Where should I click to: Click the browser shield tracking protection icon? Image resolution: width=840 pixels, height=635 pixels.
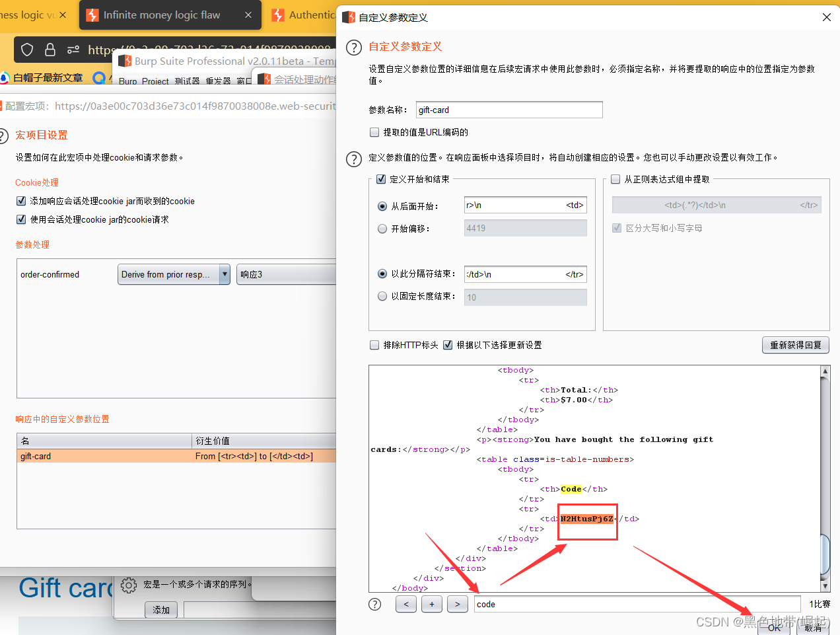pyautogui.click(x=27, y=50)
